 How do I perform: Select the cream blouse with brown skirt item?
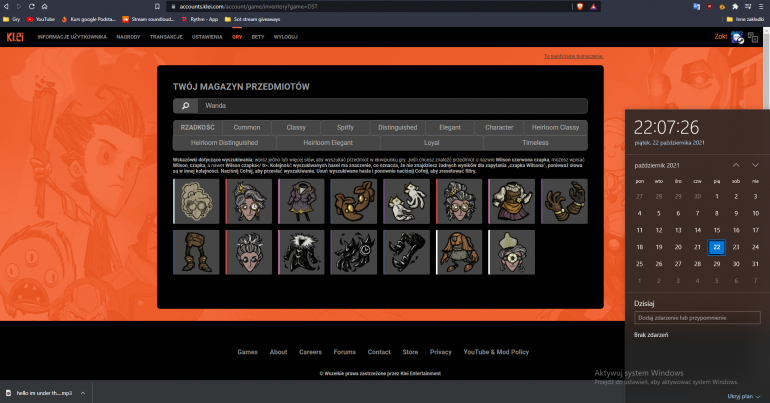tap(511, 201)
